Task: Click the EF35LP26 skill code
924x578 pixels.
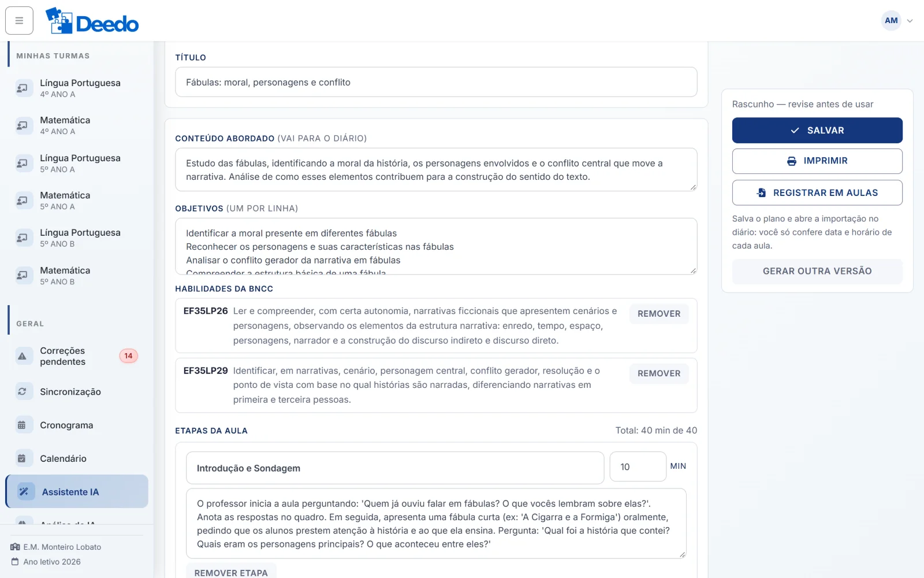Action: pyautogui.click(x=206, y=311)
